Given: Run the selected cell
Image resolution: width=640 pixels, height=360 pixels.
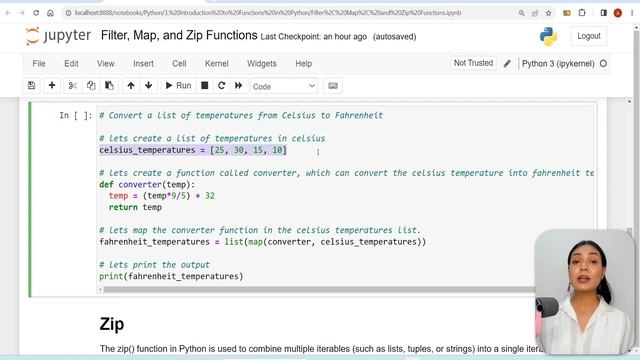Looking at the screenshot, I should coord(178,86).
